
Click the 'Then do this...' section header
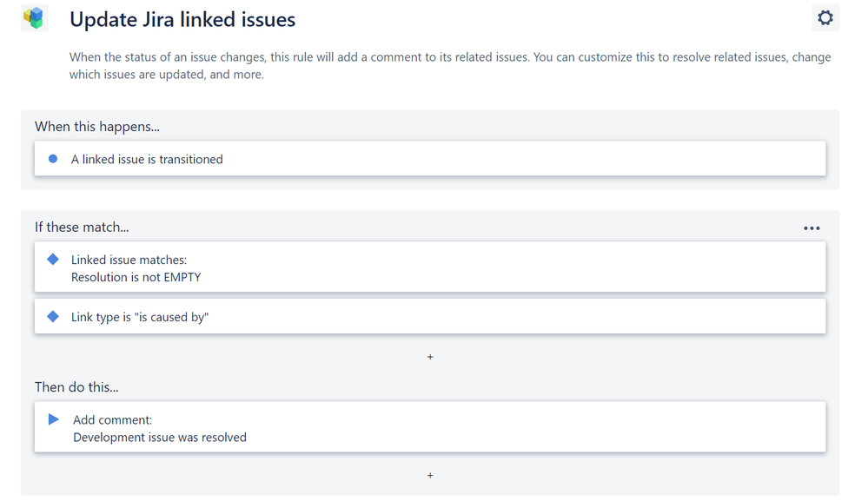pos(76,387)
